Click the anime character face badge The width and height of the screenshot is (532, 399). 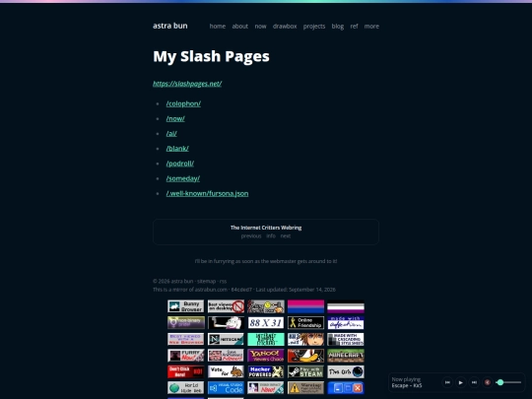tap(305, 339)
